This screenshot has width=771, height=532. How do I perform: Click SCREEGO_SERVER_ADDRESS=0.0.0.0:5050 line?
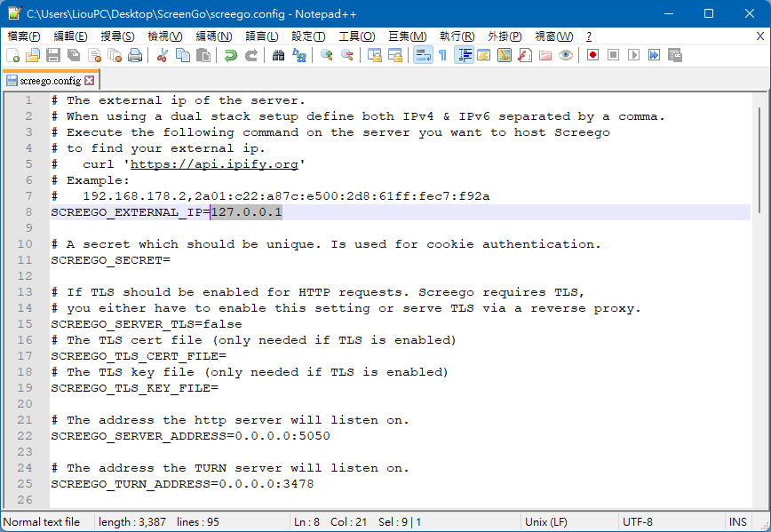point(191,435)
